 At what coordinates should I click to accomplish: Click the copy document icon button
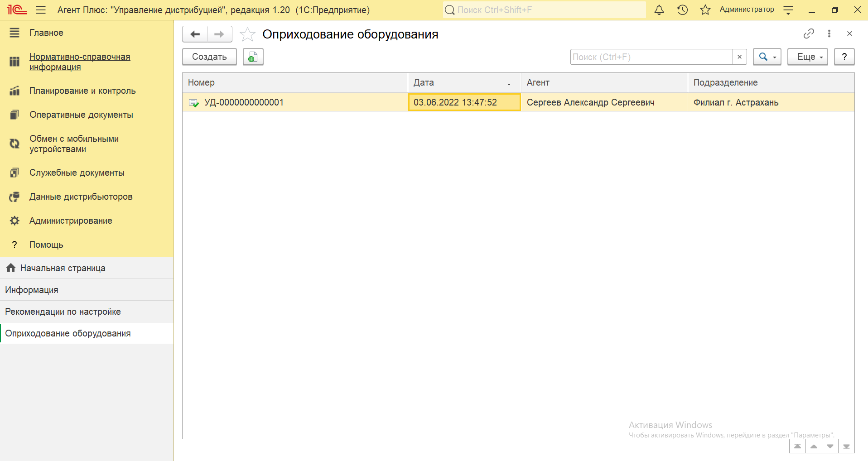[253, 57]
